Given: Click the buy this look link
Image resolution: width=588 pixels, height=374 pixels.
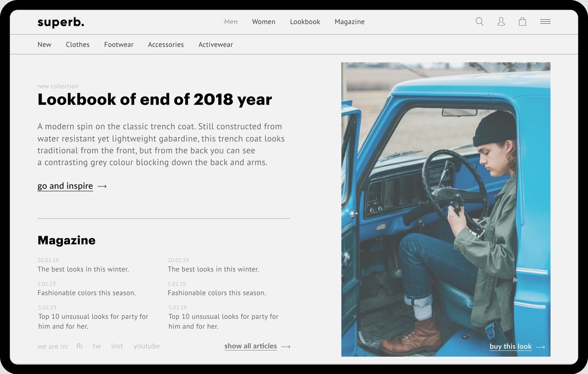Looking at the screenshot, I should pos(511,346).
